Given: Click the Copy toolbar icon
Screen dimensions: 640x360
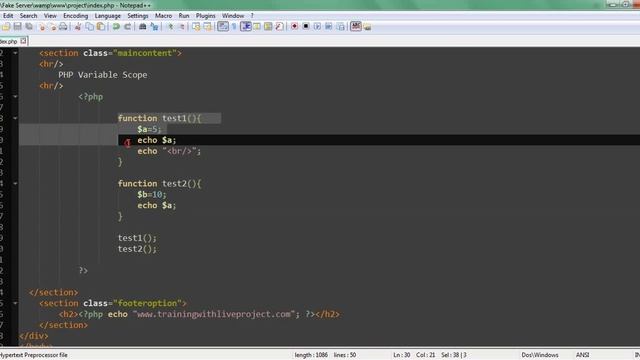Looking at the screenshot, I should [89, 27].
